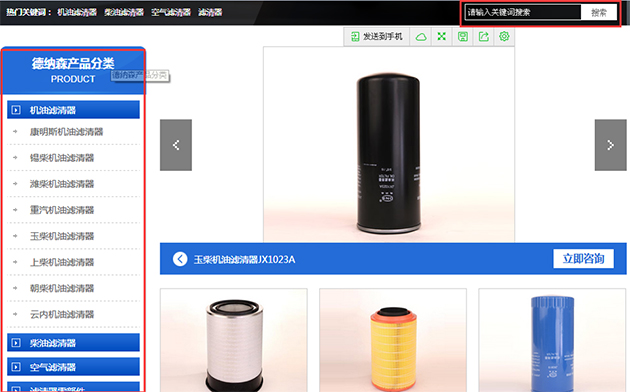Open 锡柴机油滤清器 subcategory
Screen dimensions: 630x392
[62, 158]
